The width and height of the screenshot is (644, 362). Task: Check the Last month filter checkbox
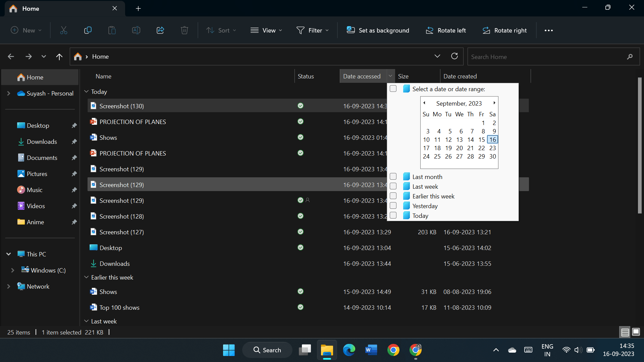[x=393, y=177]
